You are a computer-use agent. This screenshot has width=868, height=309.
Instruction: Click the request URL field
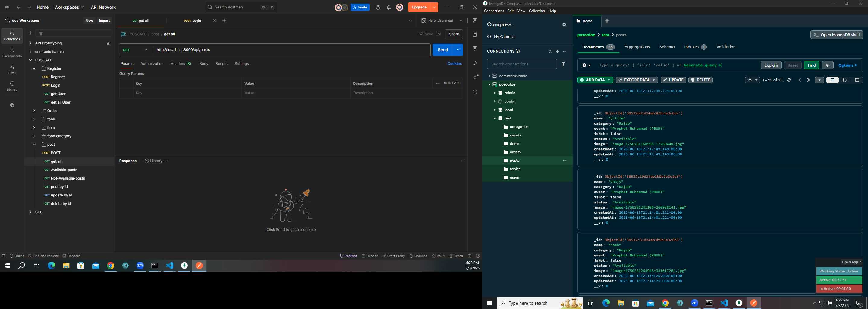click(x=291, y=50)
